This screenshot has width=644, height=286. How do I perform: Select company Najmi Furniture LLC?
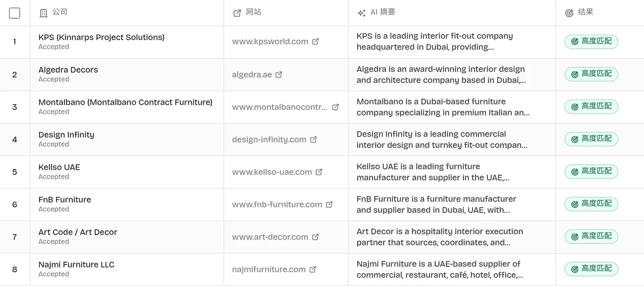pos(76,265)
